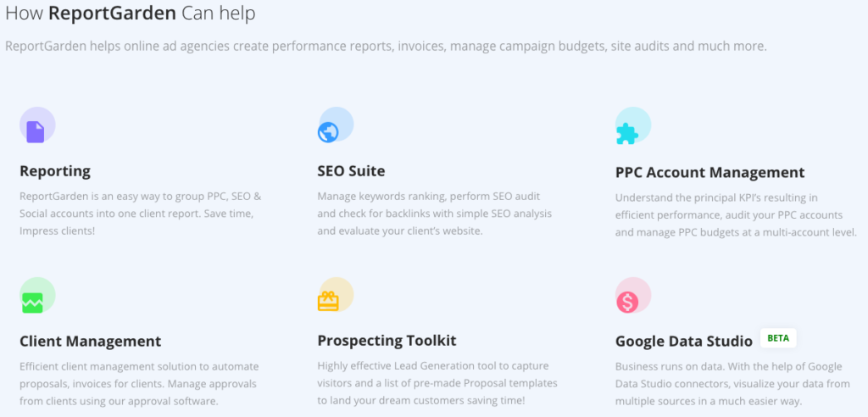The image size is (868, 417).
Task: Open PPC Account Management heading
Action: point(709,172)
